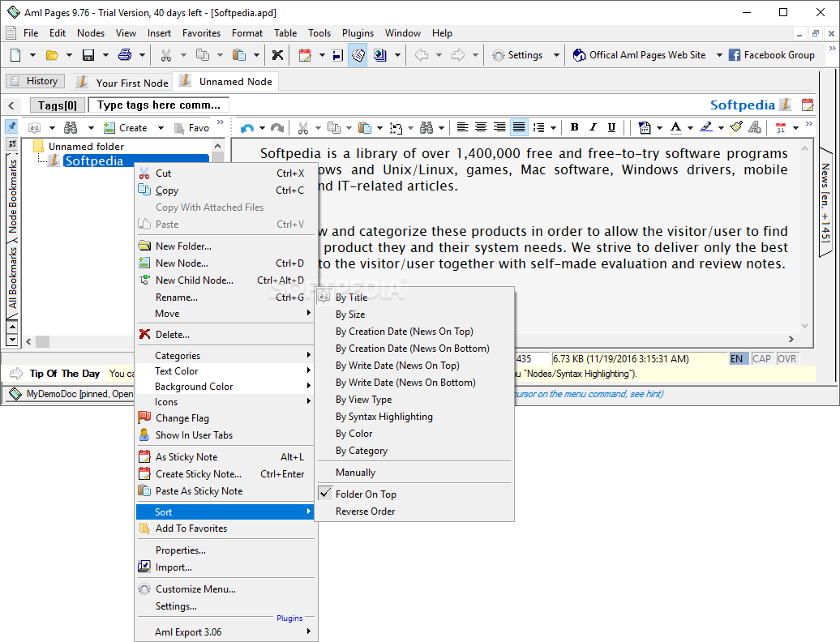840x642 pixels.
Task: Toggle Folder On Top option
Action: click(366, 494)
